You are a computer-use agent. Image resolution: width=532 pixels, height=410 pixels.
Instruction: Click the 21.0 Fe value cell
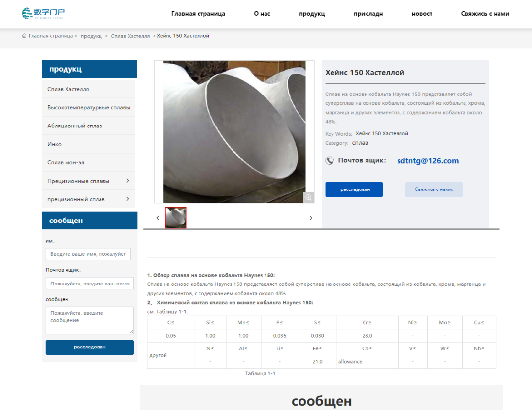[x=317, y=361]
